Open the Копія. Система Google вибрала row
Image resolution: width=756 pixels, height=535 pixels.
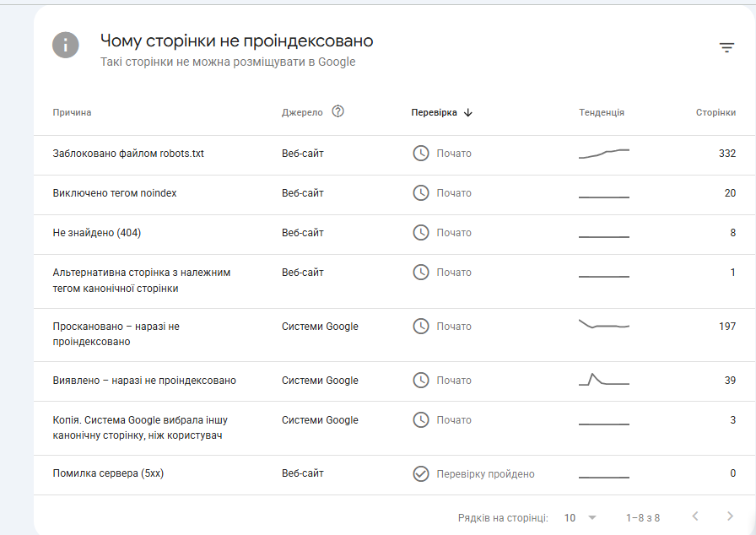[x=394, y=428]
